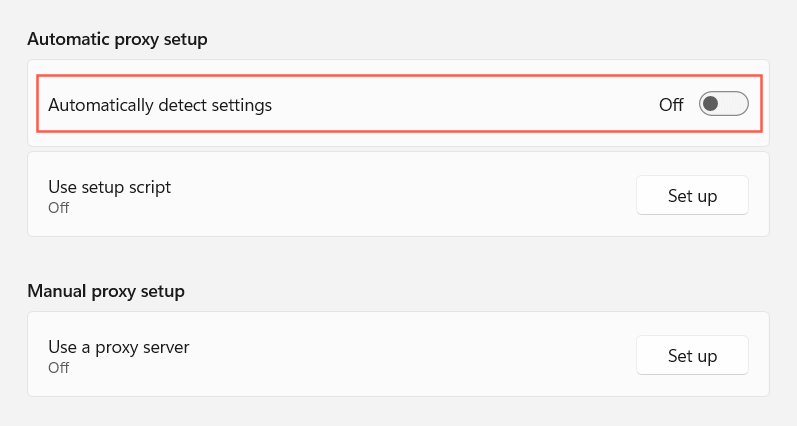Toggle the Automatically detect settings switch
Viewport: 797px width, 426px height.
723,103
